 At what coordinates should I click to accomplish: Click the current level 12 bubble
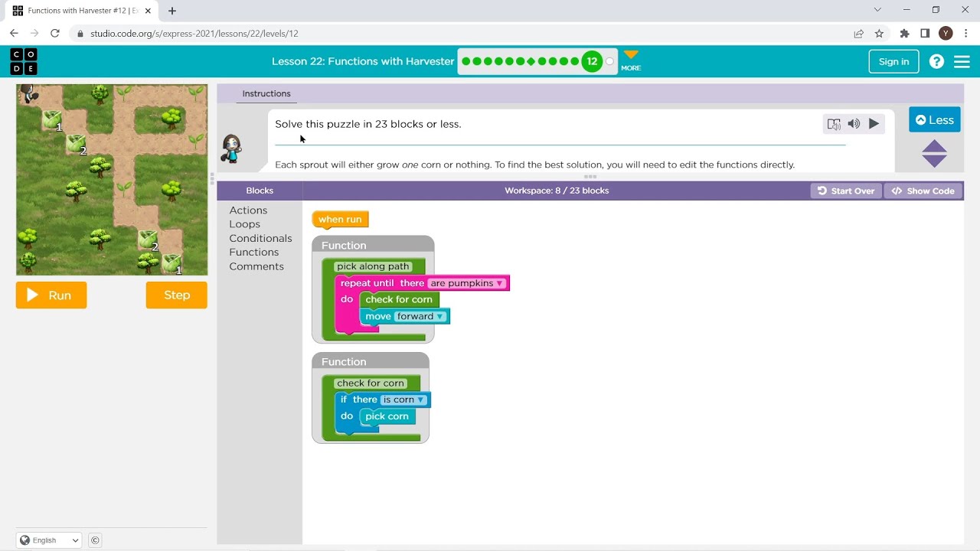[592, 61]
